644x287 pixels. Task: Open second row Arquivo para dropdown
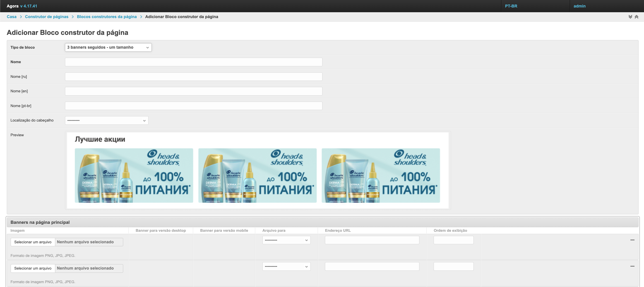click(286, 266)
